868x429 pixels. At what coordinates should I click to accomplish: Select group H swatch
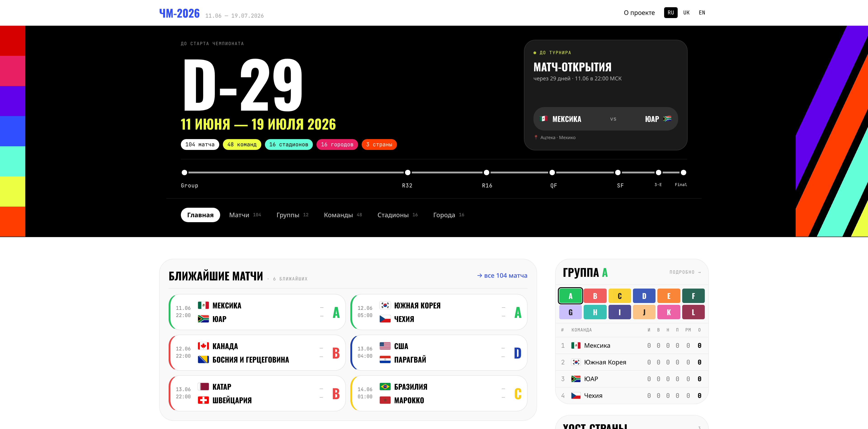click(x=595, y=312)
